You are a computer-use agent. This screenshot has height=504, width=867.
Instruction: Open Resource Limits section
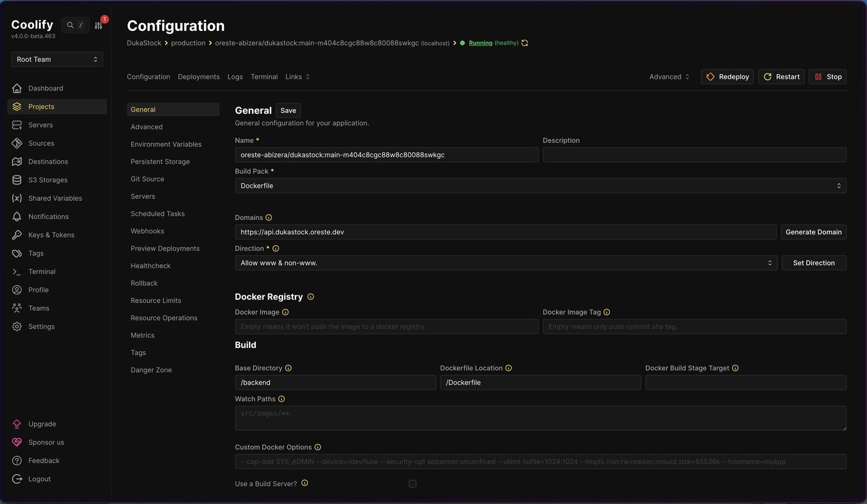(x=156, y=300)
